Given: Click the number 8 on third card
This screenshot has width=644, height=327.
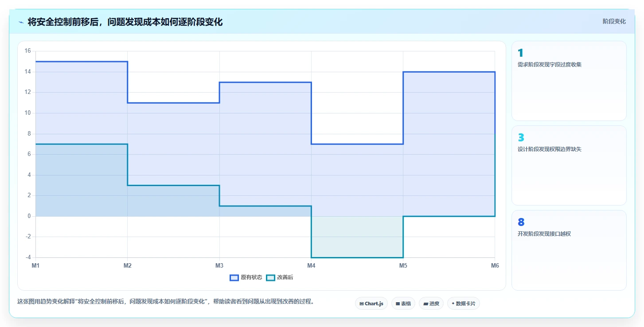Looking at the screenshot, I should [x=521, y=222].
